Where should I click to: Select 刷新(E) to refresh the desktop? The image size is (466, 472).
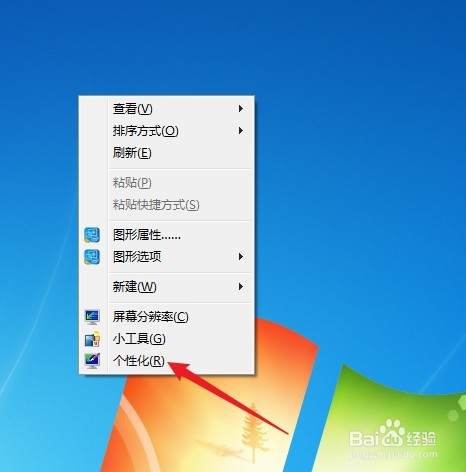point(167,153)
